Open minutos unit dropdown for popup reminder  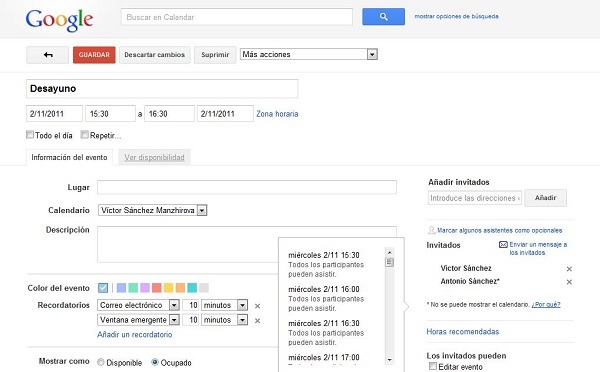tap(225, 320)
